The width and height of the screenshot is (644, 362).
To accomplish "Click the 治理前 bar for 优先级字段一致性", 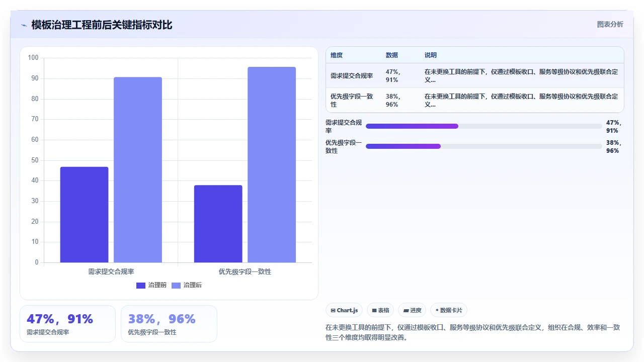I will [218, 224].
